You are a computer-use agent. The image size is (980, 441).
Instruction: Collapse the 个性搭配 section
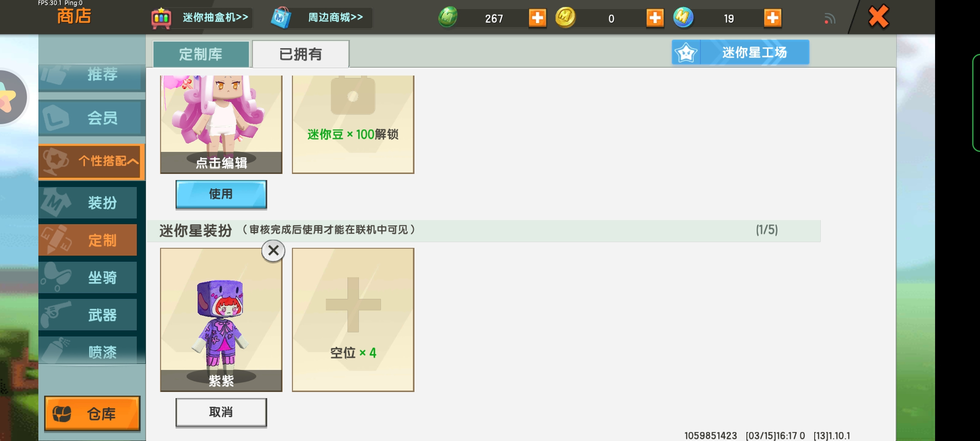coord(91,161)
